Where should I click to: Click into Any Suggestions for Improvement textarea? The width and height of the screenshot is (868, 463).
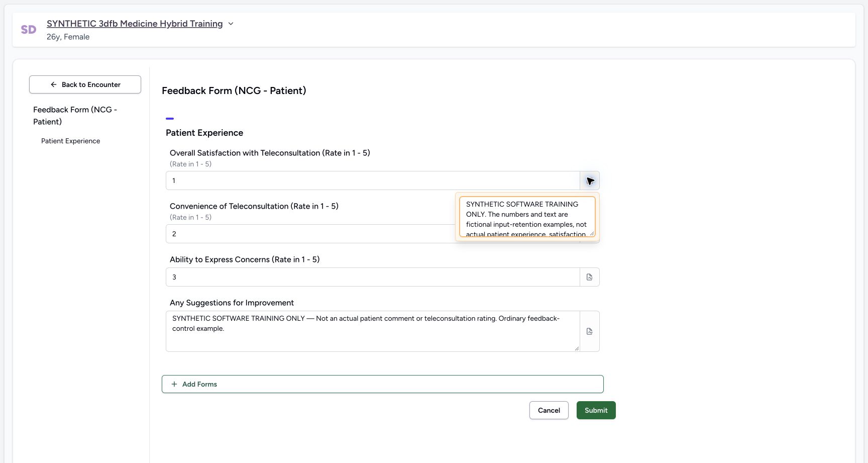click(x=373, y=331)
